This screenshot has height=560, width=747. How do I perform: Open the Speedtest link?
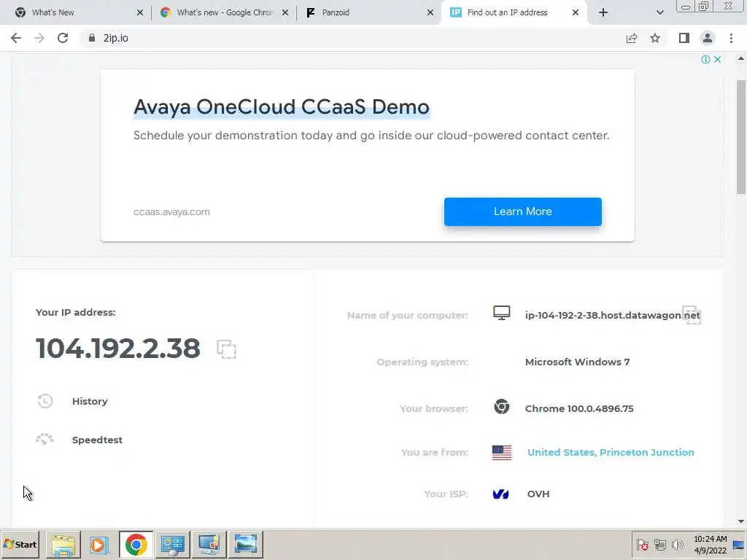97,440
